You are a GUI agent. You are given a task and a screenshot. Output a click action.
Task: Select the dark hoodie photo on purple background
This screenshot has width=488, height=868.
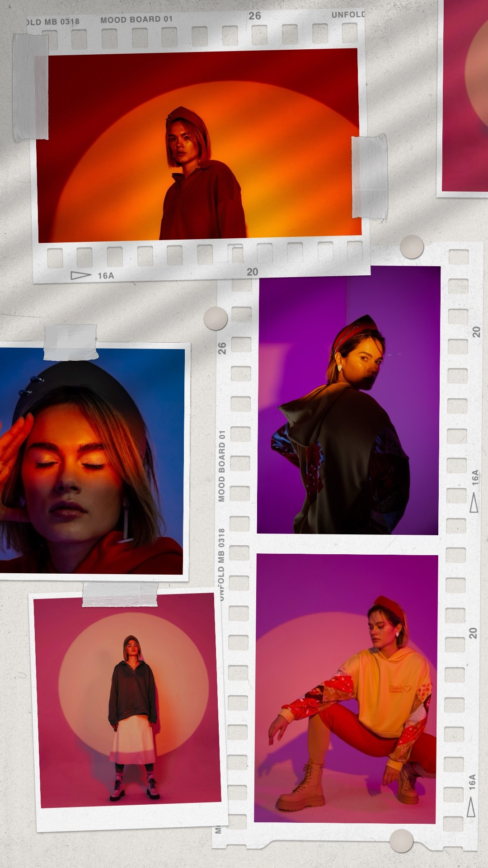point(348,400)
